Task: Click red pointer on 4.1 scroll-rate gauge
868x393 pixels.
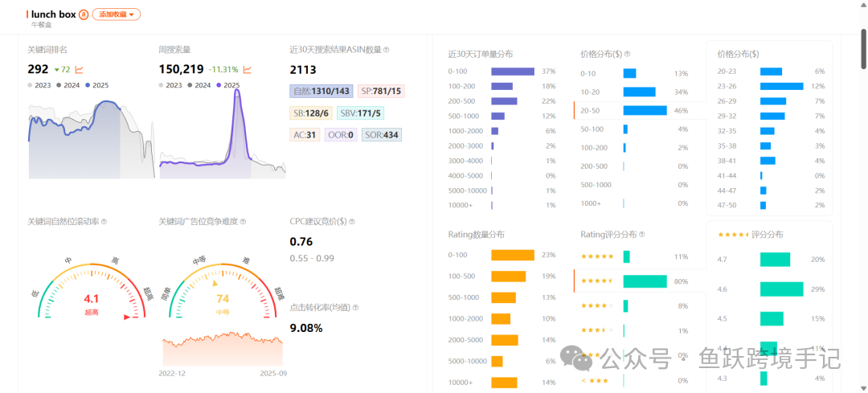Action: 127,317
